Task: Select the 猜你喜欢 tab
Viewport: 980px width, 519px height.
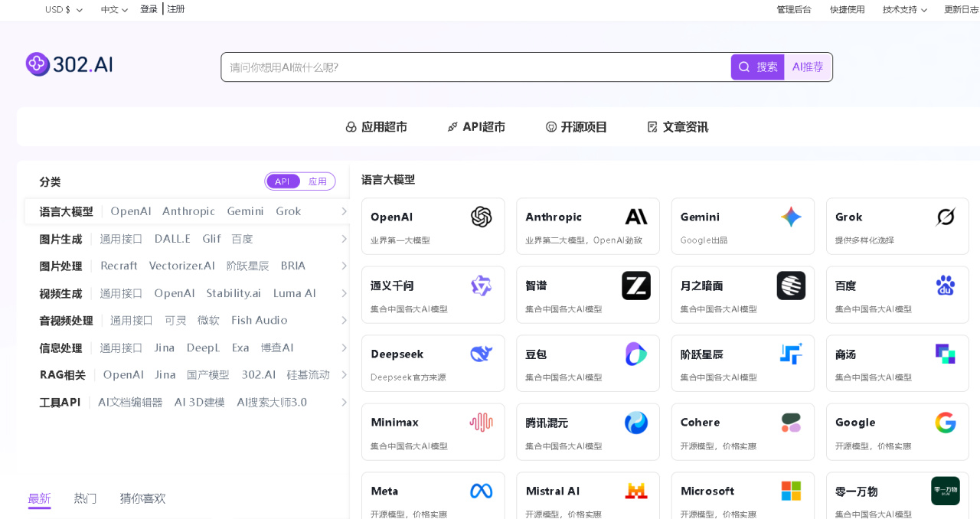Action: click(142, 498)
